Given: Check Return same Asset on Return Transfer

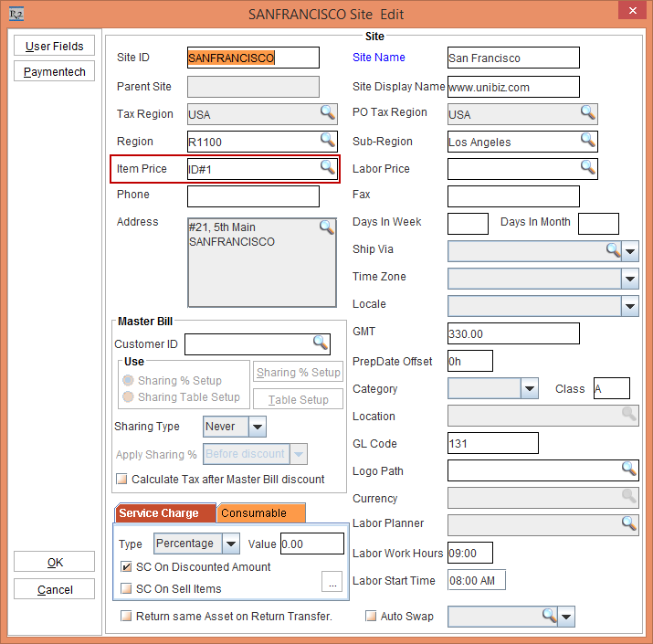Looking at the screenshot, I should [x=126, y=617].
